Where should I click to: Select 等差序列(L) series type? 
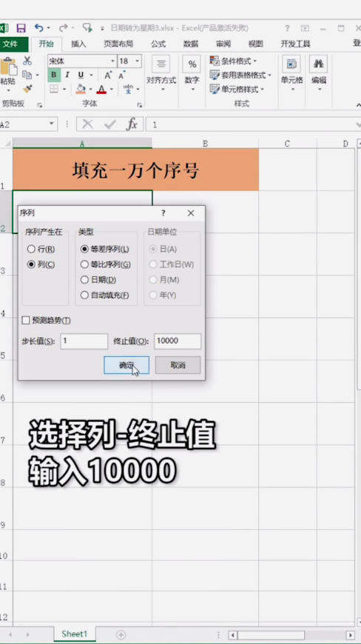84,249
